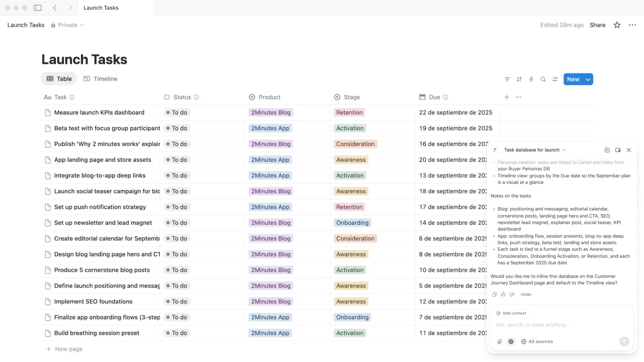Open view settings sliders icon
This screenshot has width=644, height=362.
555,79
